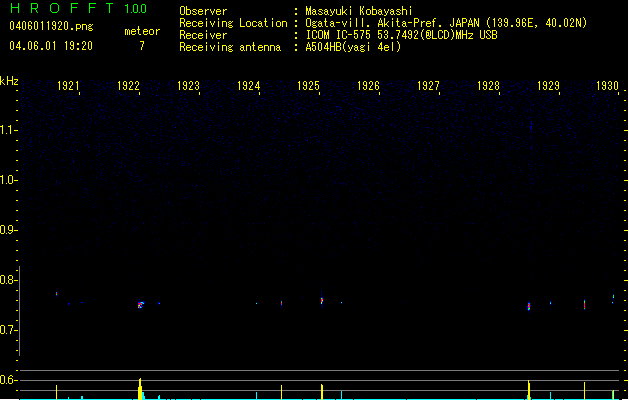Screen dimensions: 629x400
Task: Click the 0.9 kHz frequency label
Action: tap(8, 230)
